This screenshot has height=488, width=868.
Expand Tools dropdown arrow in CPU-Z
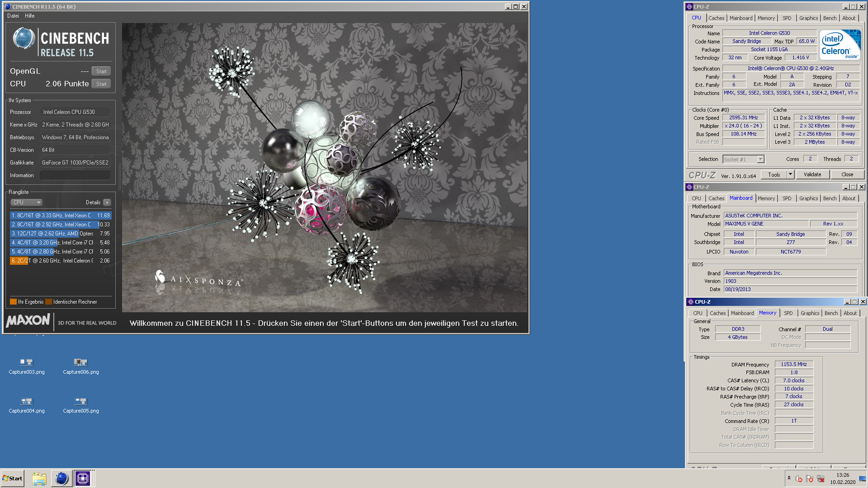pos(790,175)
